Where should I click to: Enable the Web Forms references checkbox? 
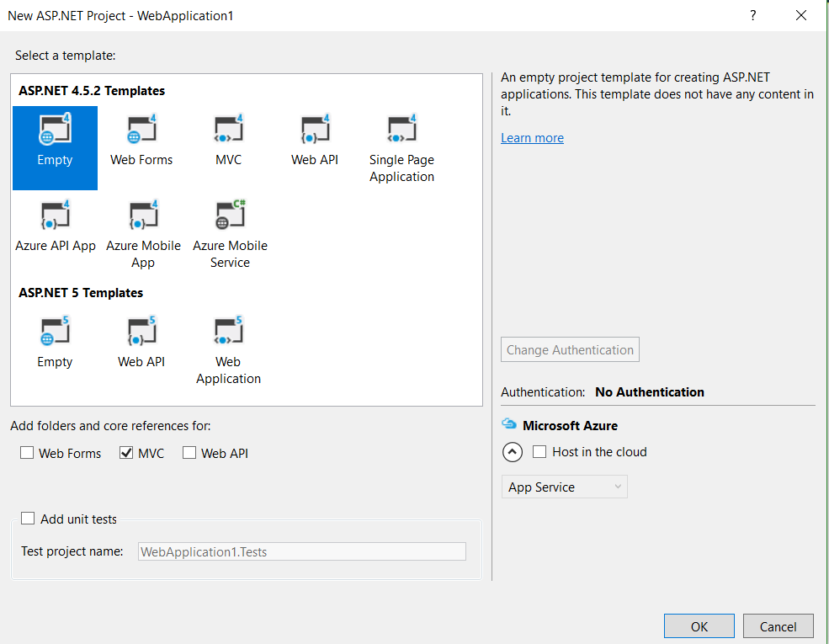[28, 453]
